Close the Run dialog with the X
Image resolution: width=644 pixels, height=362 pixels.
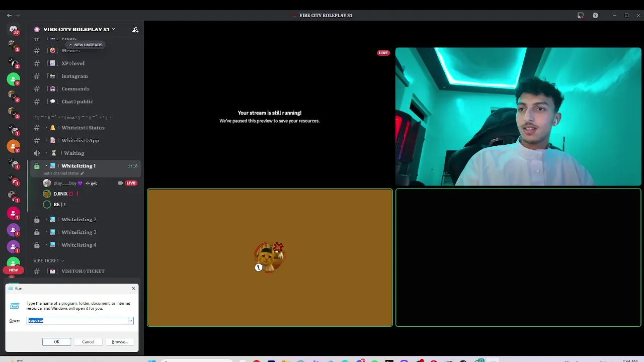coord(133,288)
